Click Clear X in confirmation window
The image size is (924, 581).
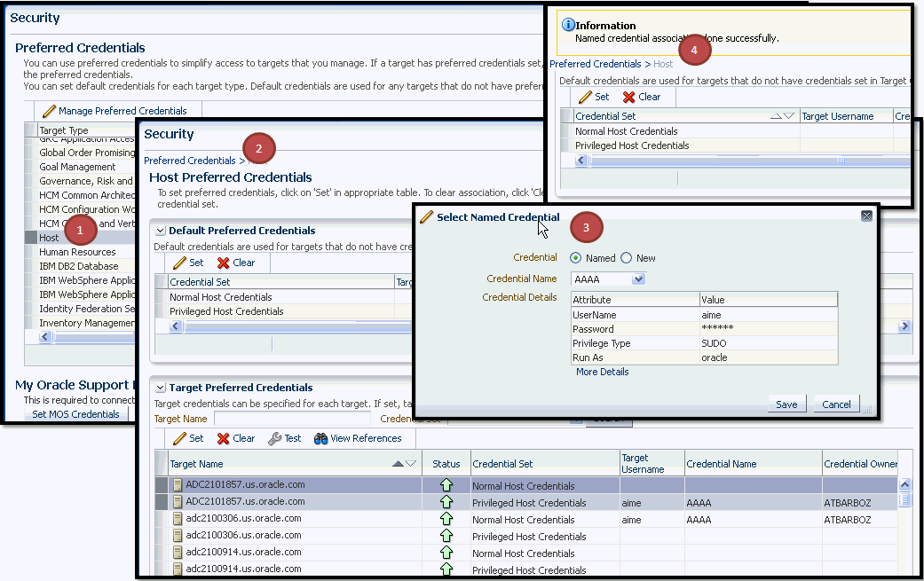[x=628, y=97]
